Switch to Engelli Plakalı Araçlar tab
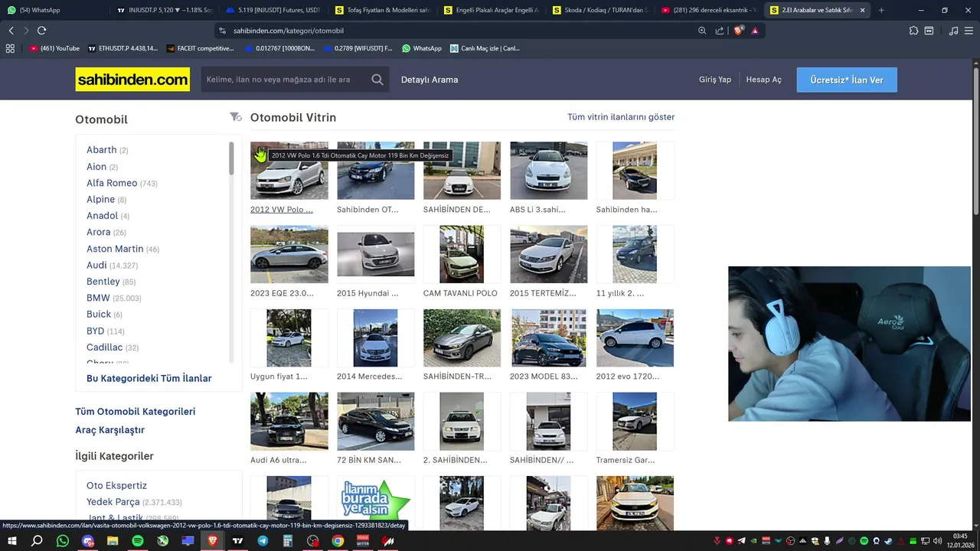The height and width of the screenshot is (551, 980). 493,10
